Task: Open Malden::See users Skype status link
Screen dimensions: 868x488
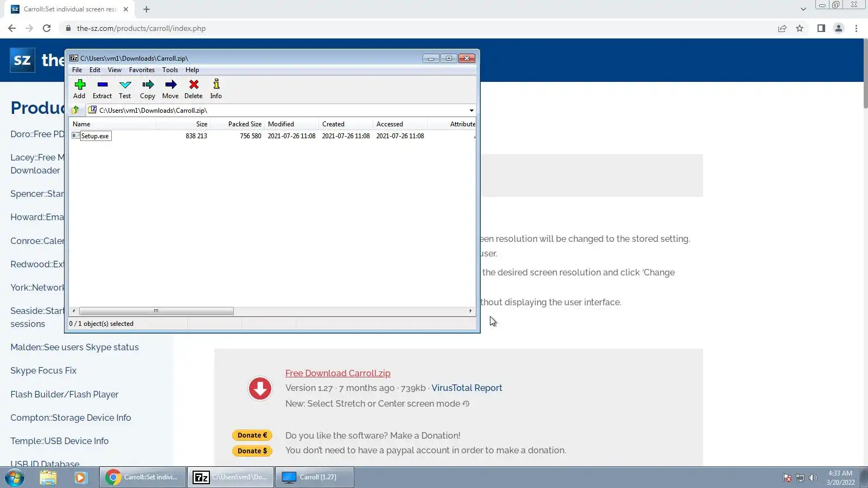Action: pyautogui.click(x=74, y=347)
